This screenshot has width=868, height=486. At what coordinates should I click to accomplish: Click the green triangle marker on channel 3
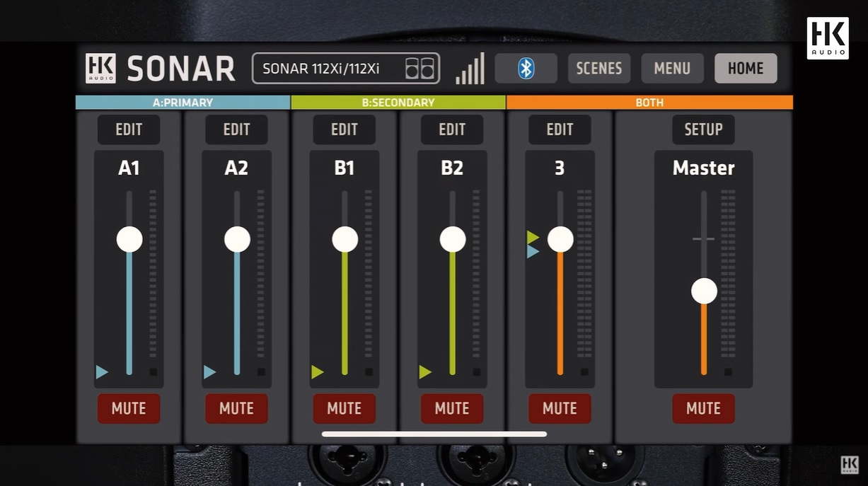(533, 237)
